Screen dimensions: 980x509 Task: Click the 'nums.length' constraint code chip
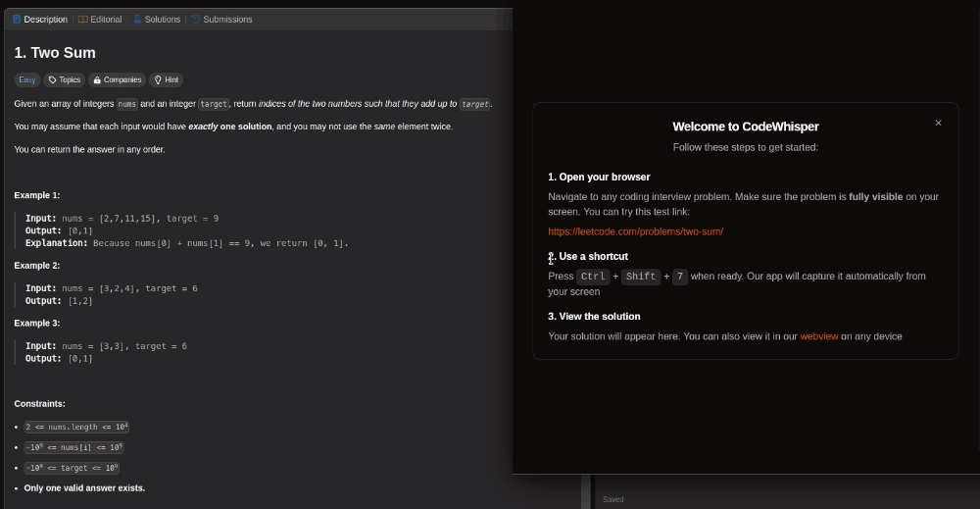tap(76, 427)
